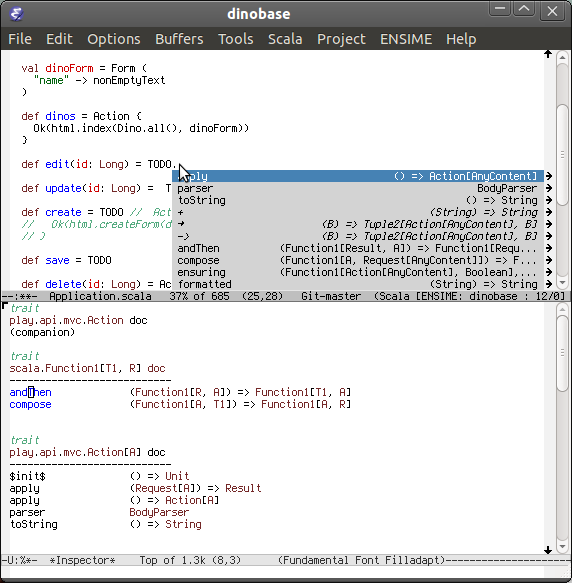Screen dimensions: 572x583
Task: Click the editor pane scrollbar thumb
Action: pyautogui.click(x=562, y=154)
